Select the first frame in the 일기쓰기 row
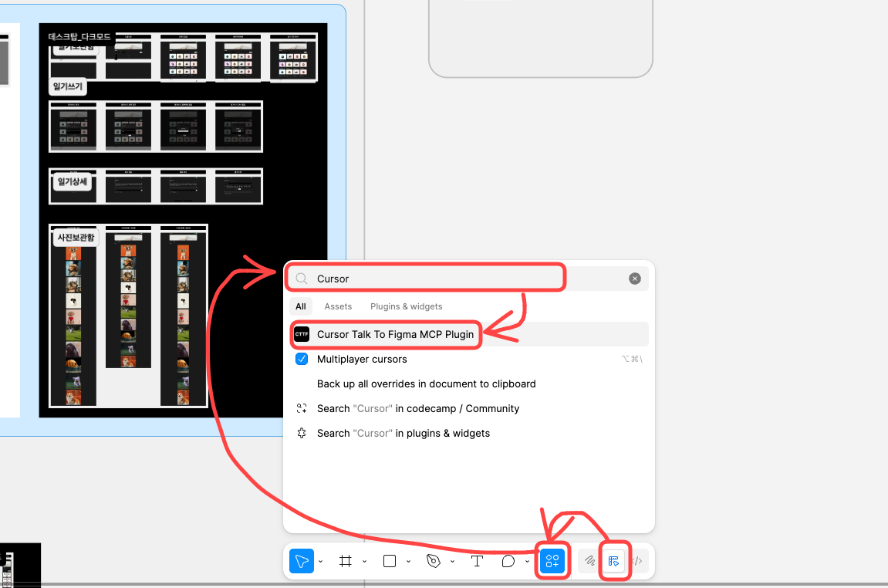The height and width of the screenshot is (588, 888). pos(73,127)
